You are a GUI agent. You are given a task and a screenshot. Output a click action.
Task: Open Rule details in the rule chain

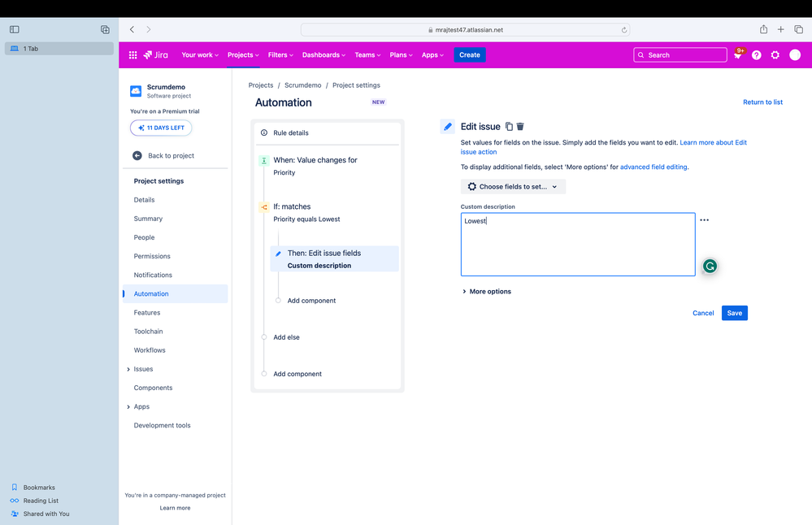pyautogui.click(x=328, y=133)
